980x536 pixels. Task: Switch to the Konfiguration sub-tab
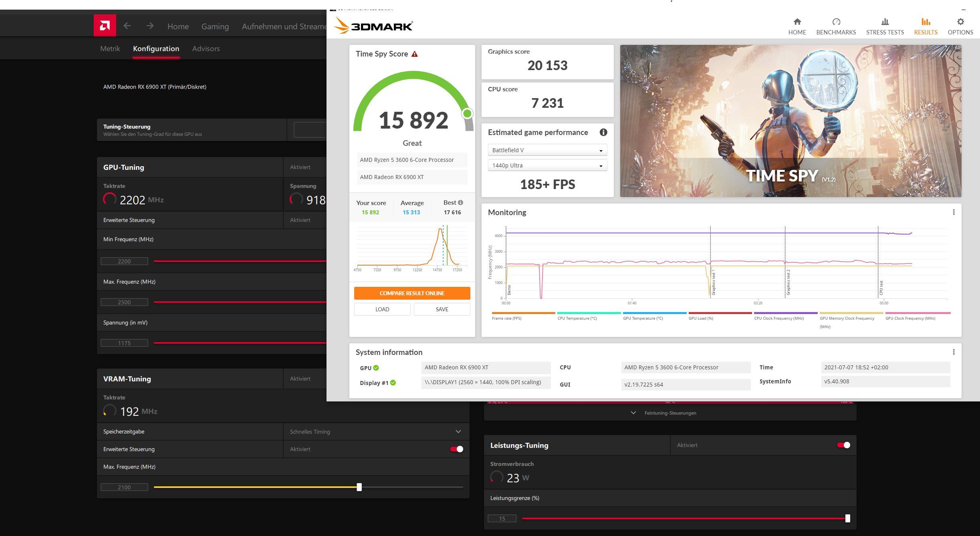tap(156, 48)
